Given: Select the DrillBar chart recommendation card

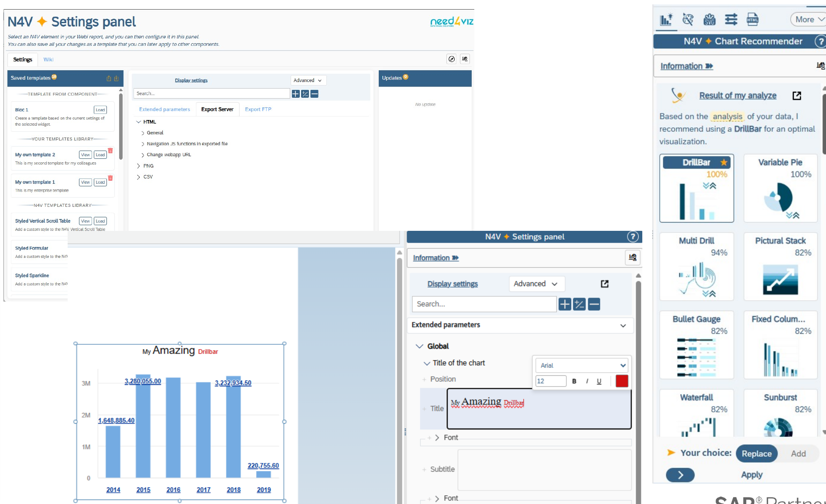Looking at the screenshot, I should click(x=696, y=188).
